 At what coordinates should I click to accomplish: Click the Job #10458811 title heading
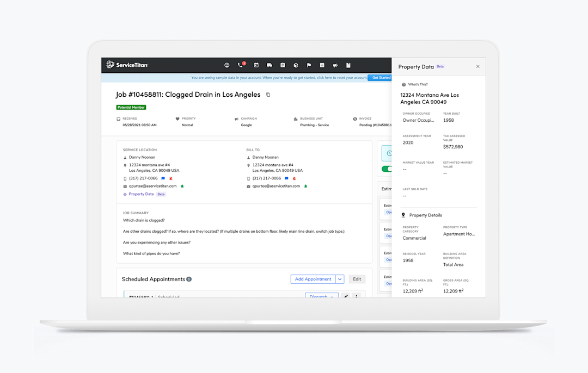pyautogui.click(x=188, y=95)
